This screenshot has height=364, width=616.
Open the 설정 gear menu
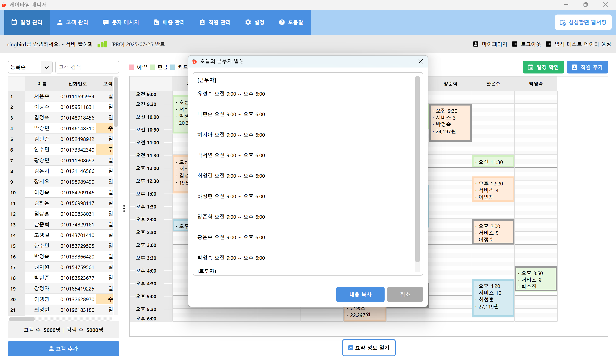(254, 22)
